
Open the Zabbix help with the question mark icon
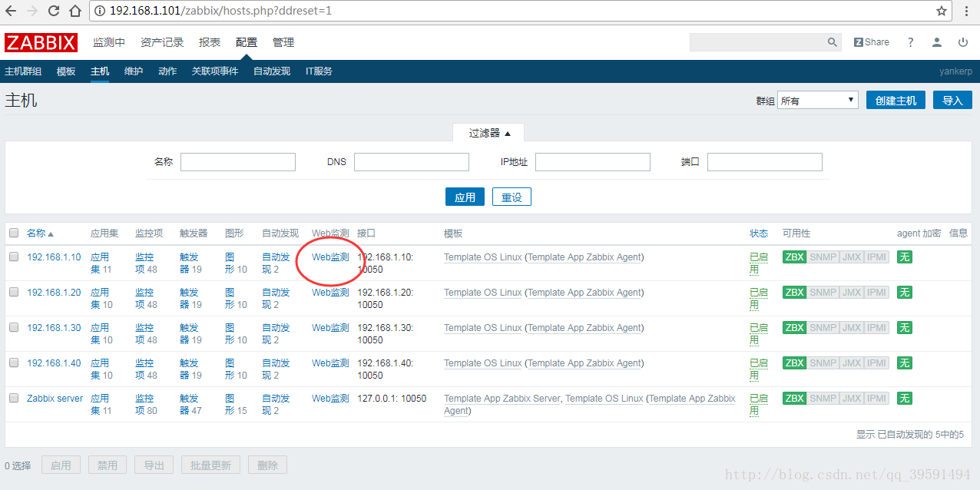pyautogui.click(x=910, y=41)
